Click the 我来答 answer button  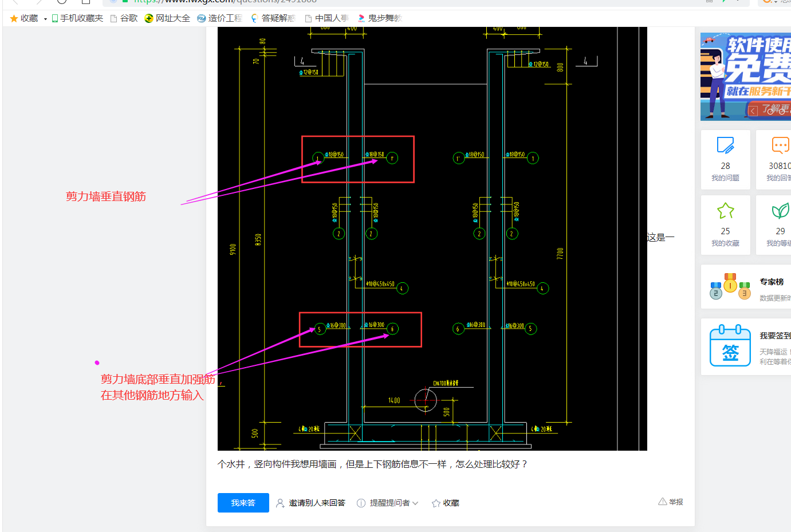[243, 503]
